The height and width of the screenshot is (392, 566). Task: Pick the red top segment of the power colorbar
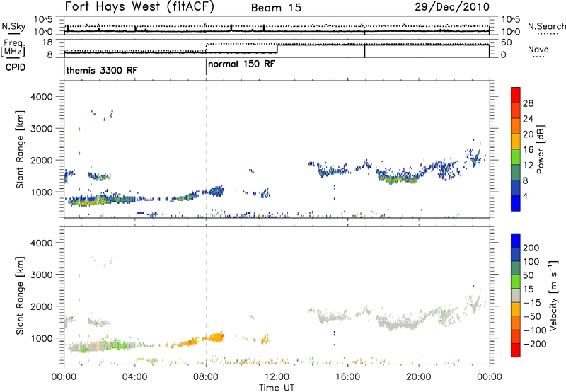(516, 95)
